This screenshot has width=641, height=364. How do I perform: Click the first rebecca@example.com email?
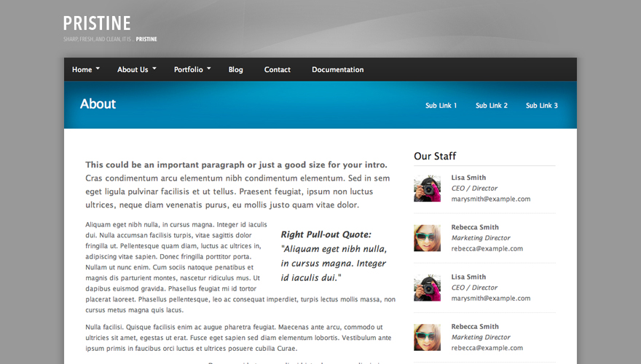(x=487, y=248)
